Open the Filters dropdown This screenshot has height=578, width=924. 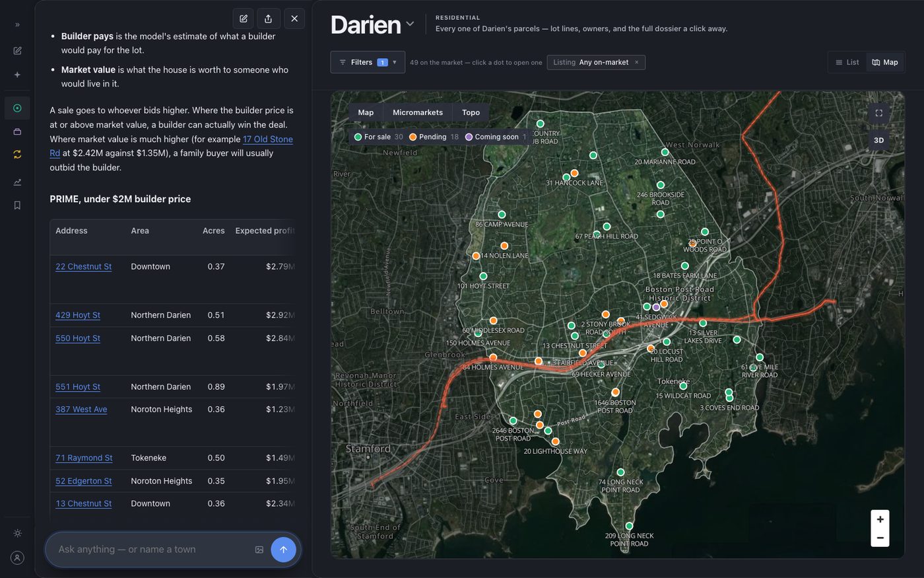(x=368, y=62)
